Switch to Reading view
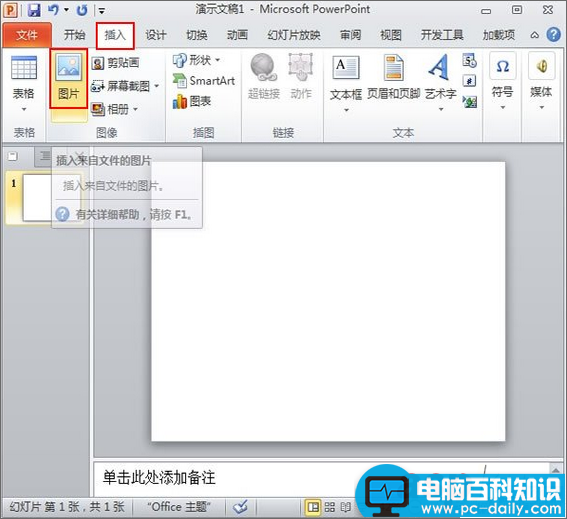The height and width of the screenshot is (519, 567). pyautogui.click(x=345, y=507)
